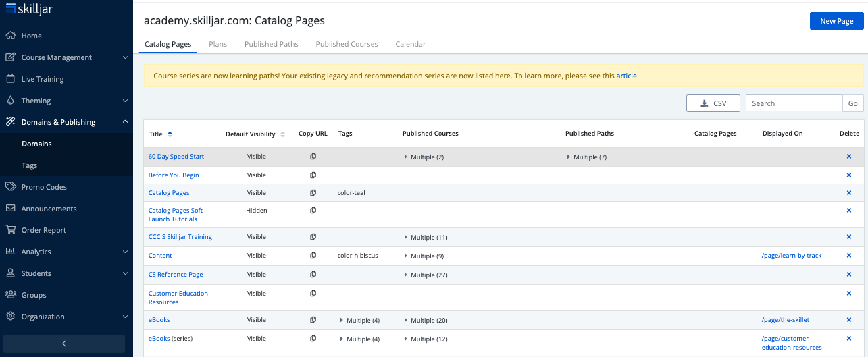The height and width of the screenshot is (357, 868).
Task: Copy URL for CS Reference Page
Action: pos(313,275)
